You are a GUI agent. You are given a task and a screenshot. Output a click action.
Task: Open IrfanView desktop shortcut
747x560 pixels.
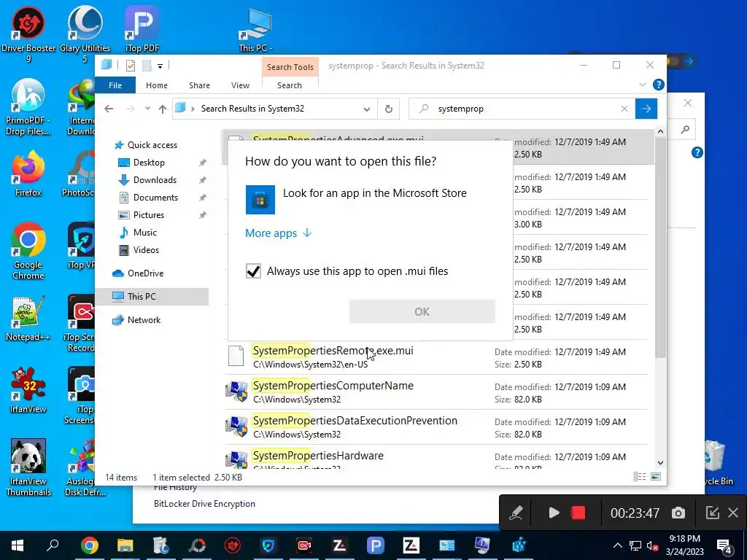pos(28,391)
